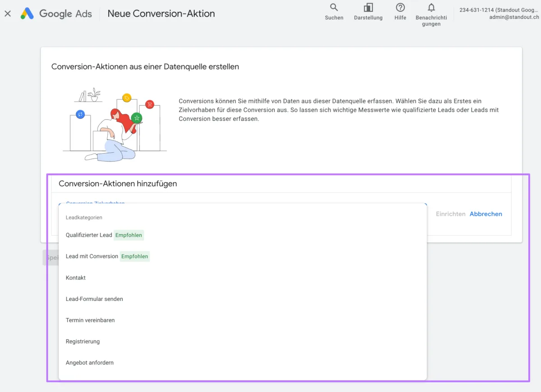The height and width of the screenshot is (392, 541).
Task: Choose Lead mit Conversion option
Action: pos(92,256)
